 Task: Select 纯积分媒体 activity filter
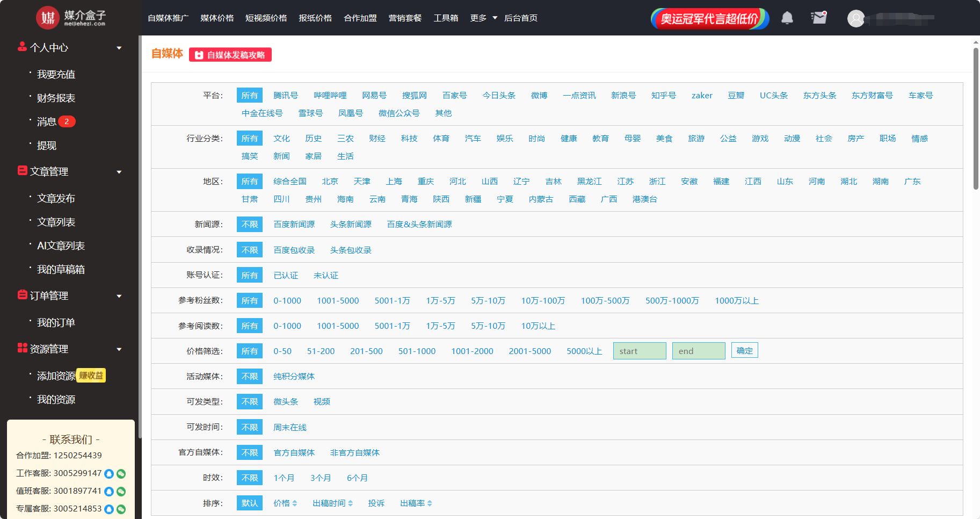coord(294,376)
